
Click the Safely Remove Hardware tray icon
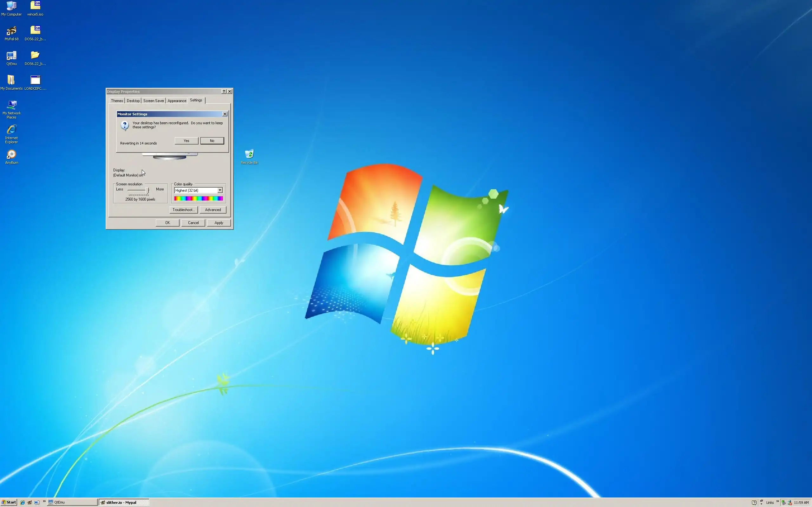783,503
